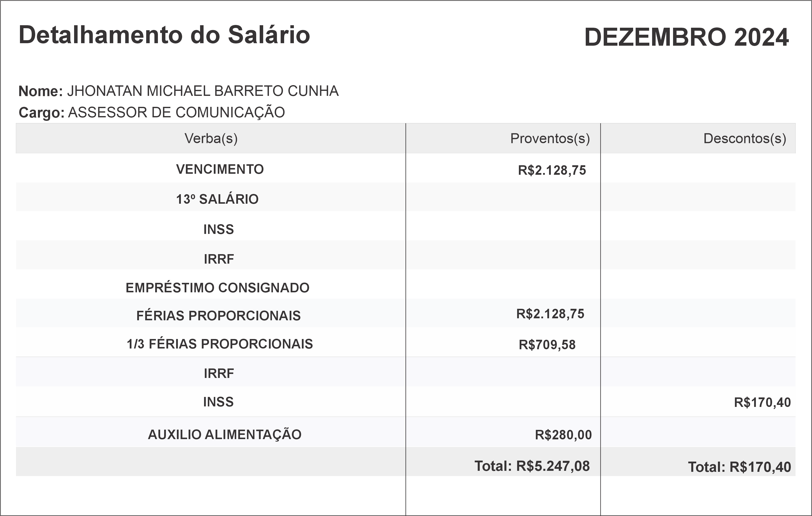Select the DEZEMBRO 2024 period heading
Viewport: 812px width, 516px height.
[686, 37]
